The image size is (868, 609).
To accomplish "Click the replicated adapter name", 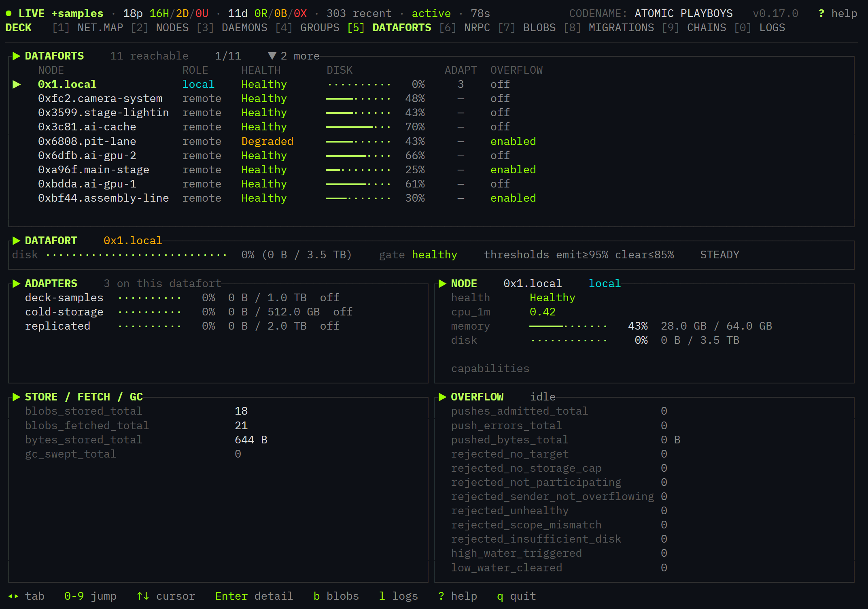I will pyautogui.click(x=57, y=326).
